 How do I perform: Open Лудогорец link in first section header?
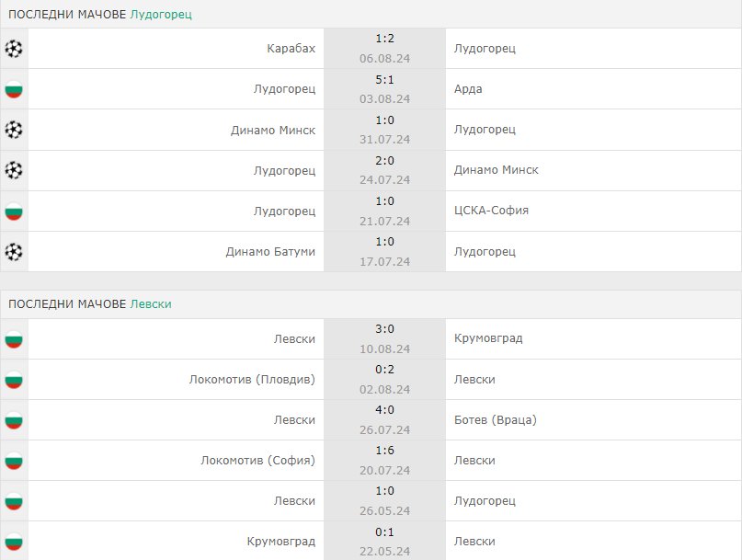pos(161,14)
